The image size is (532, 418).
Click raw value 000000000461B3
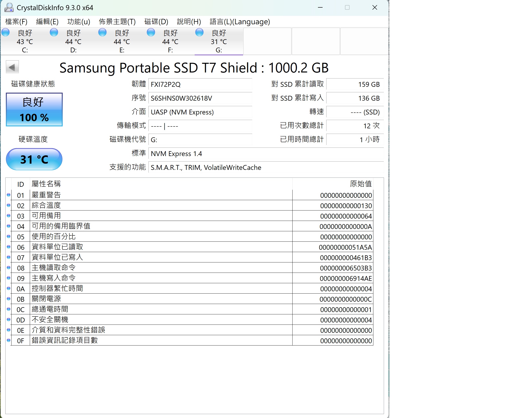(x=346, y=258)
